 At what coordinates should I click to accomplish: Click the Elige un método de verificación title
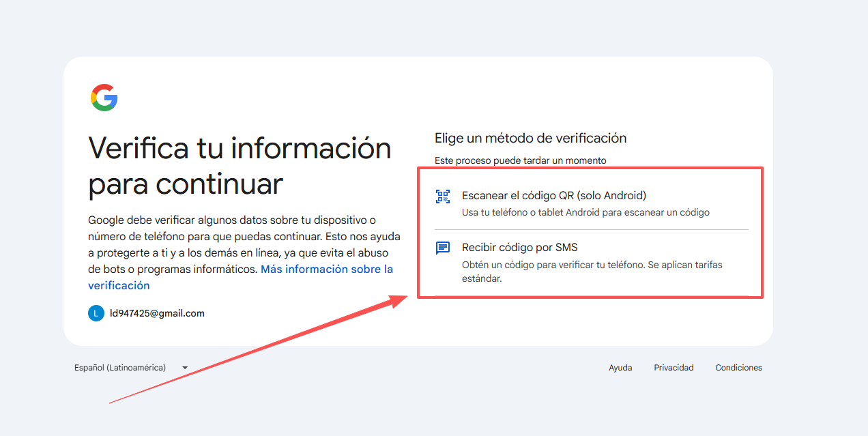[x=530, y=138]
